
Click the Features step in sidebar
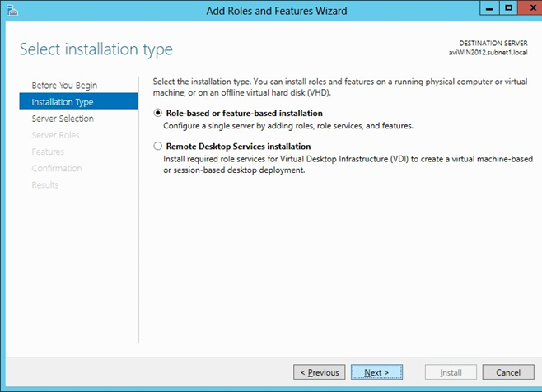tap(48, 152)
